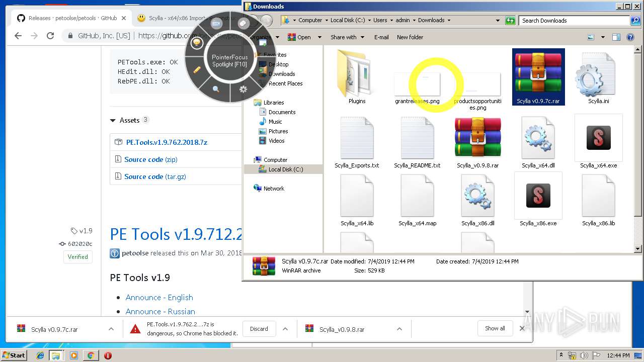Open Music library
644x362 pixels.
pos(275,122)
